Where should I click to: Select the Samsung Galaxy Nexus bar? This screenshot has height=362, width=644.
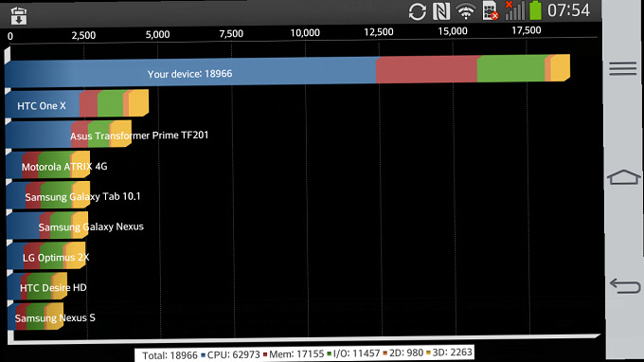tap(47, 226)
